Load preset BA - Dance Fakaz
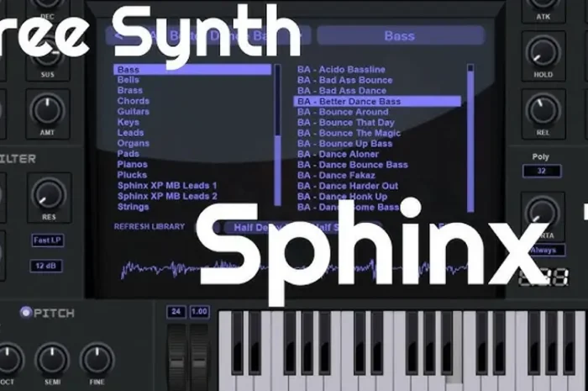Viewport: 588px width, 391px height. click(x=336, y=175)
